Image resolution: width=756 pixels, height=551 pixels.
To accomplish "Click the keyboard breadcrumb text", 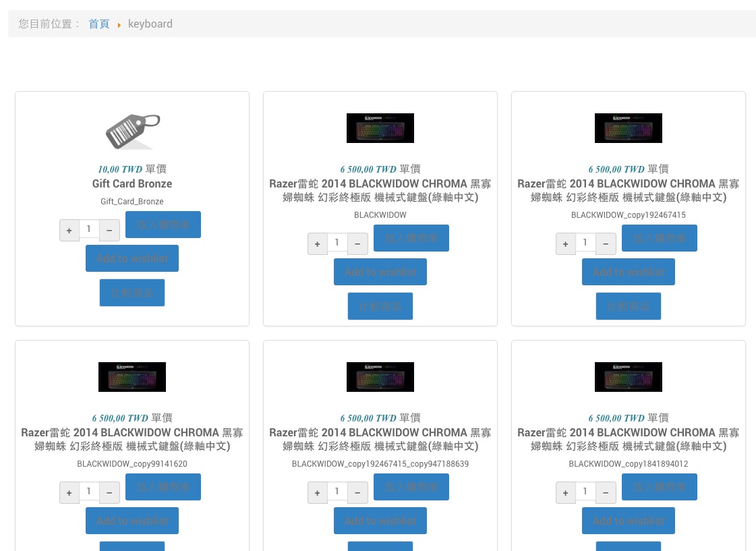I will click(150, 24).
